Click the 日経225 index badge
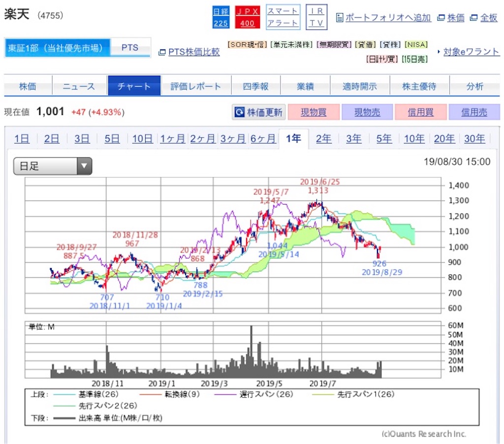504x444 pixels. tap(221, 17)
